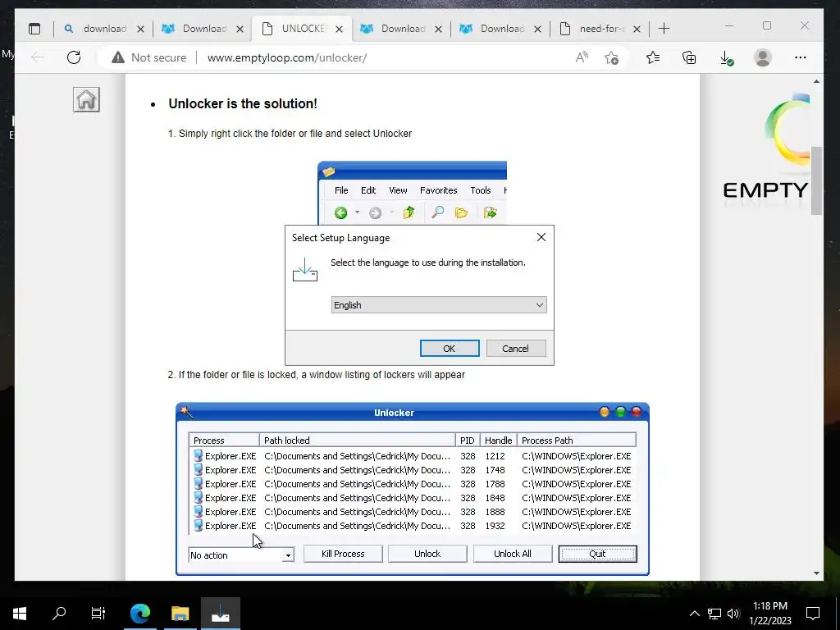Open Task View on taskbar
Image resolution: width=840 pixels, height=630 pixels.
tap(98, 613)
